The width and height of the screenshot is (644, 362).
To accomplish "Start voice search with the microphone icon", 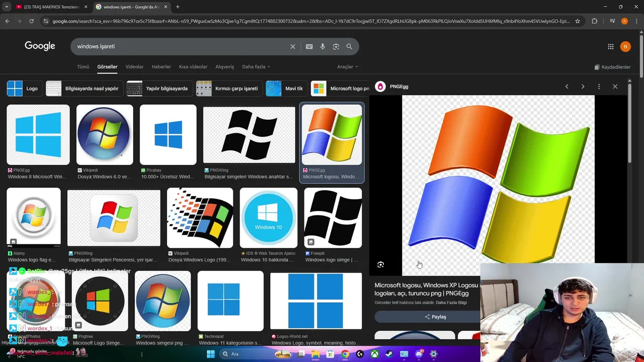I will [323, 46].
